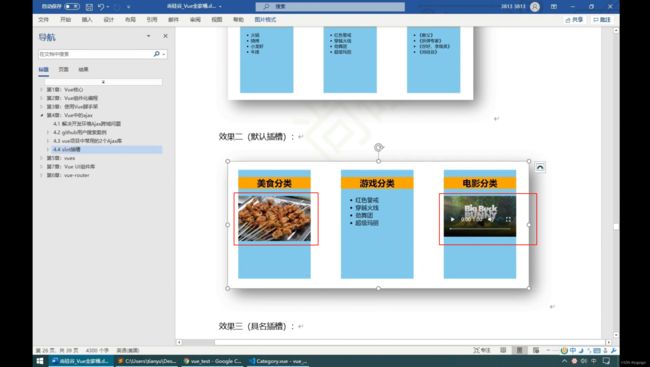
Task: Click the vertical scrollbar up arrow
Action: click(x=616, y=31)
